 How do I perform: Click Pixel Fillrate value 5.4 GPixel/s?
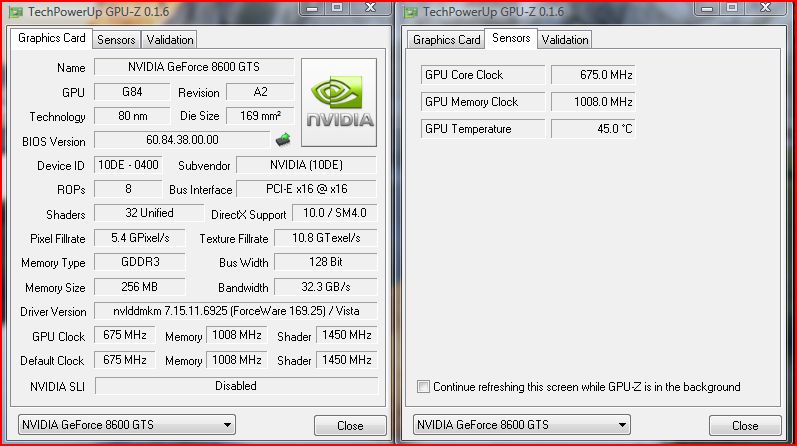140,238
